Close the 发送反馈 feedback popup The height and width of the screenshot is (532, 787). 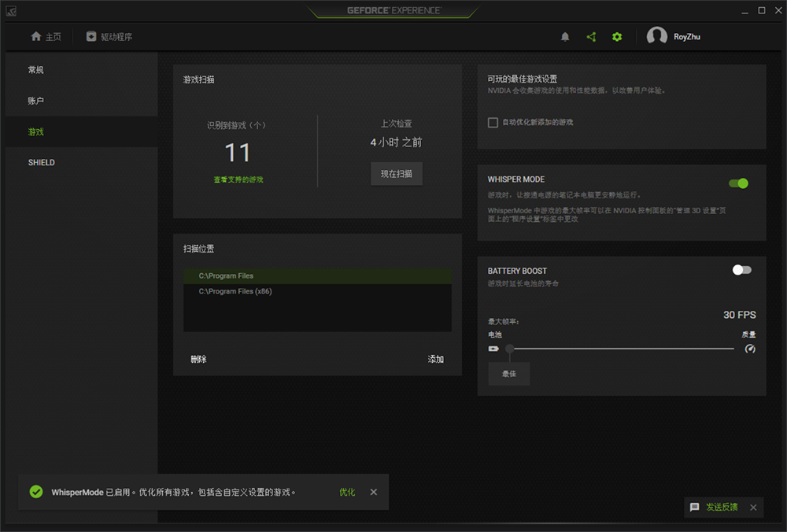pyautogui.click(x=753, y=508)
